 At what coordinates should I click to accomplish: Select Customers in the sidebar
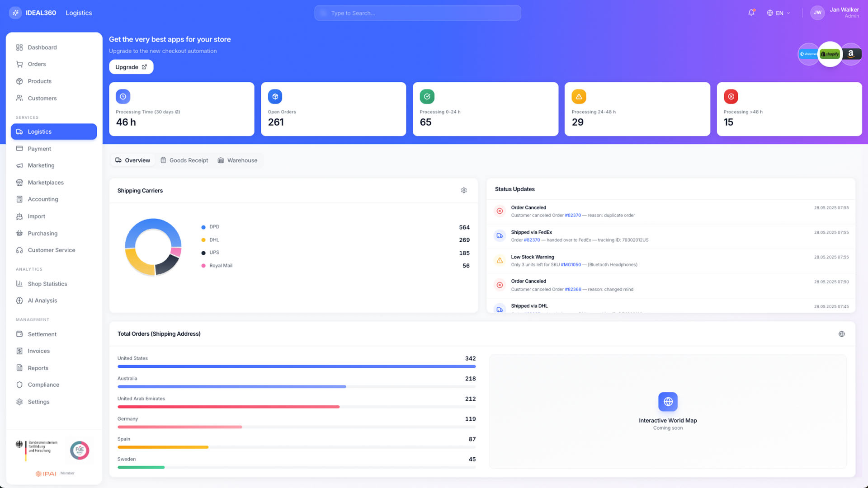[x=54, y=98]
